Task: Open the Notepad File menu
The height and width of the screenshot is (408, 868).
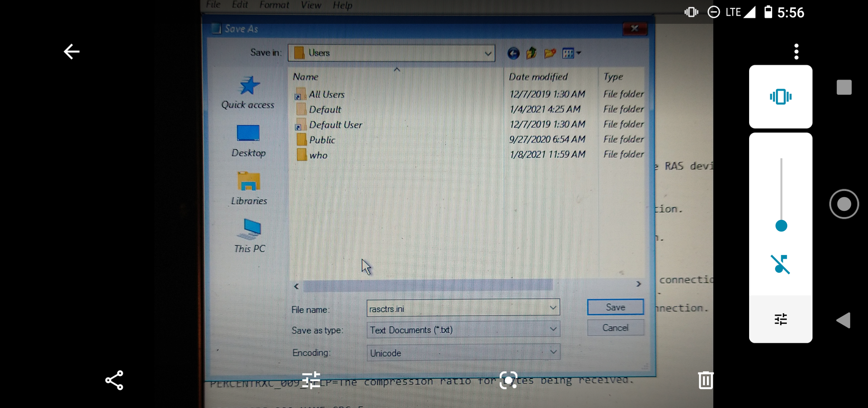Action: [x=213, y=5]
